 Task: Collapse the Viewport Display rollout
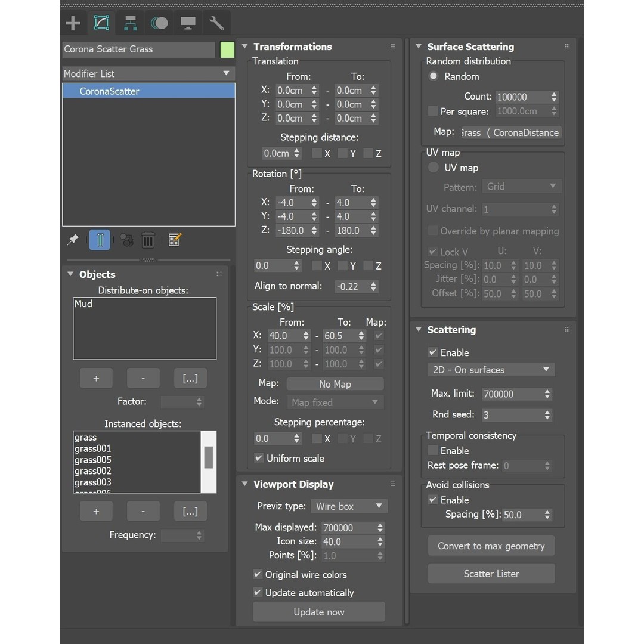pos(245,484)
